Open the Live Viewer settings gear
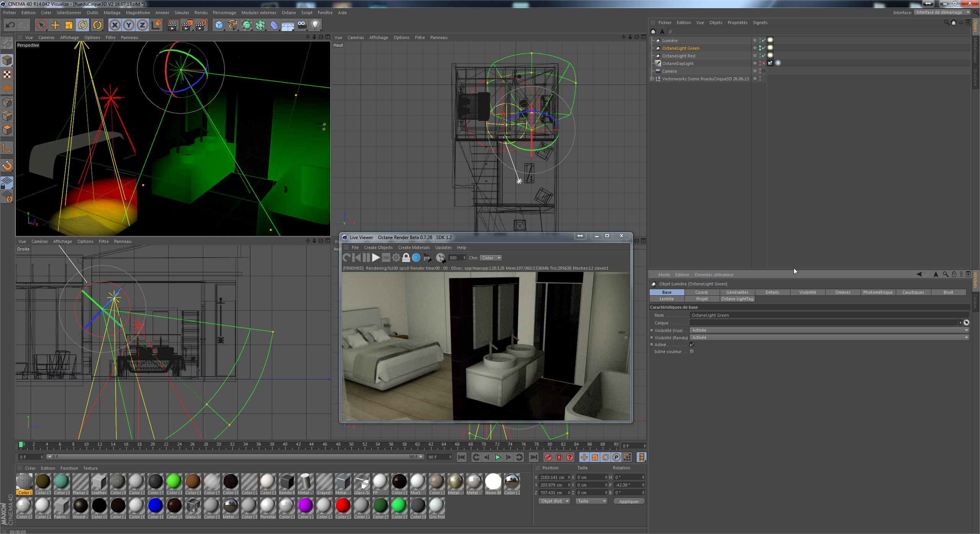 pos(396,258)
